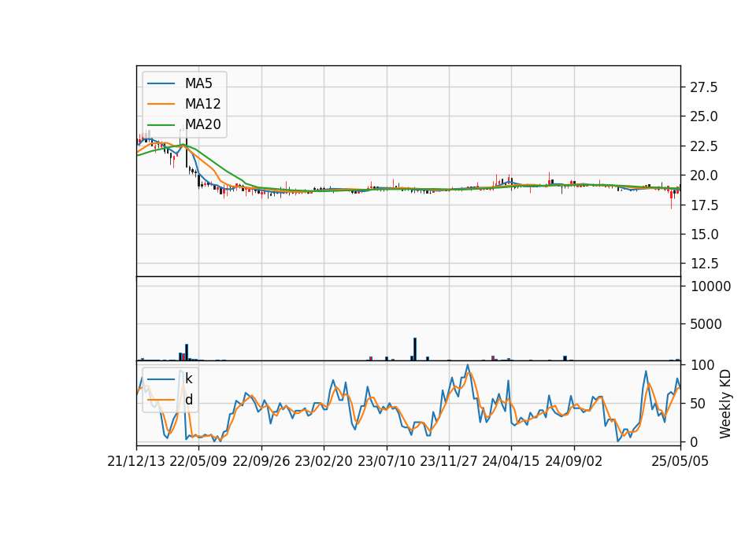
Task: Click the d legend label
Action: [x=188, y=400]
